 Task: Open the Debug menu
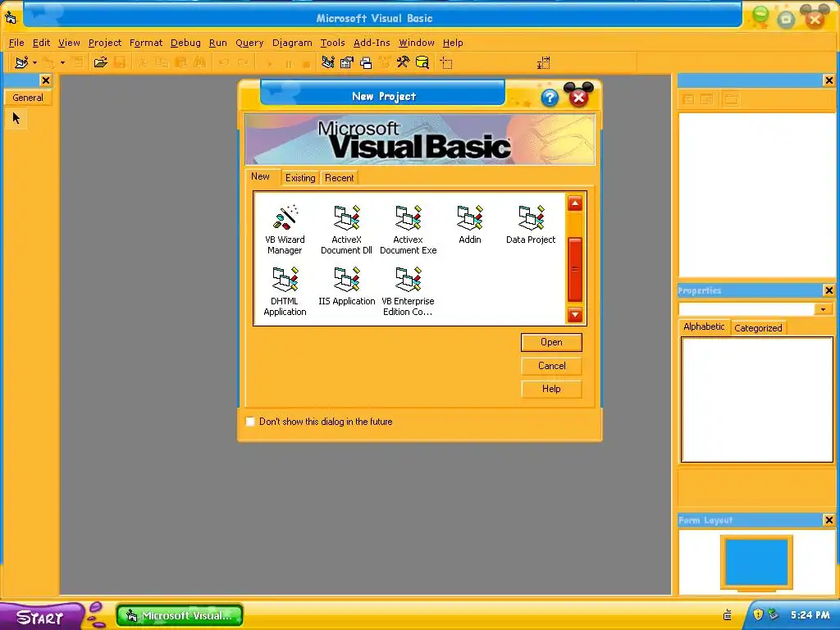(185, 43)
